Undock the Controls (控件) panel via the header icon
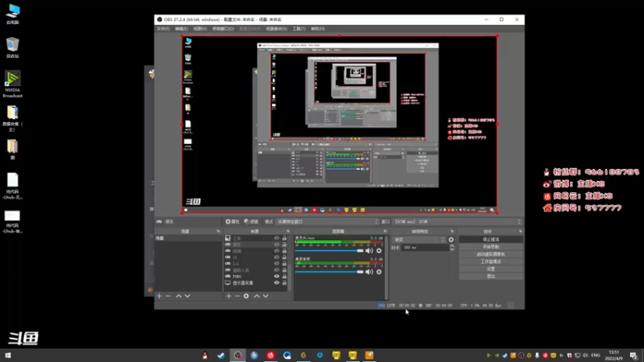The height and width of the screenshot is (362, 644). click(520, 232)
